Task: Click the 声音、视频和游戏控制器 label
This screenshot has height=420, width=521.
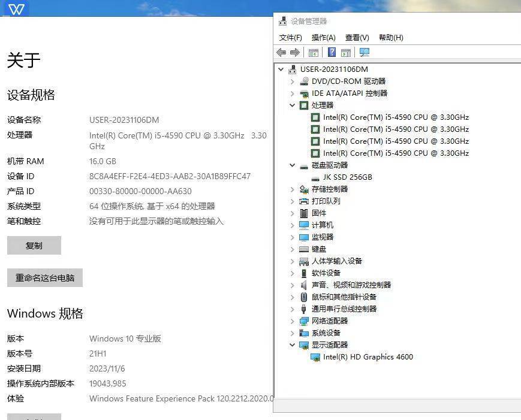Action: click(351, 285)
